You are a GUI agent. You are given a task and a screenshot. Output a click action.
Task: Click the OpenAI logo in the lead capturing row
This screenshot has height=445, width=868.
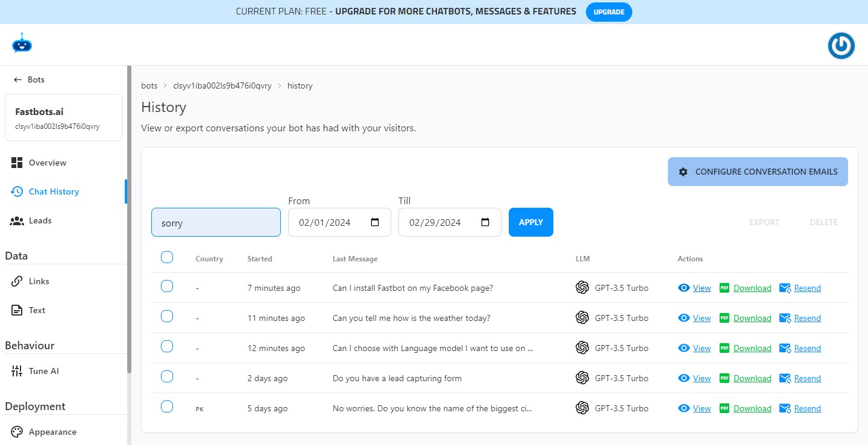tap(582, 378)
